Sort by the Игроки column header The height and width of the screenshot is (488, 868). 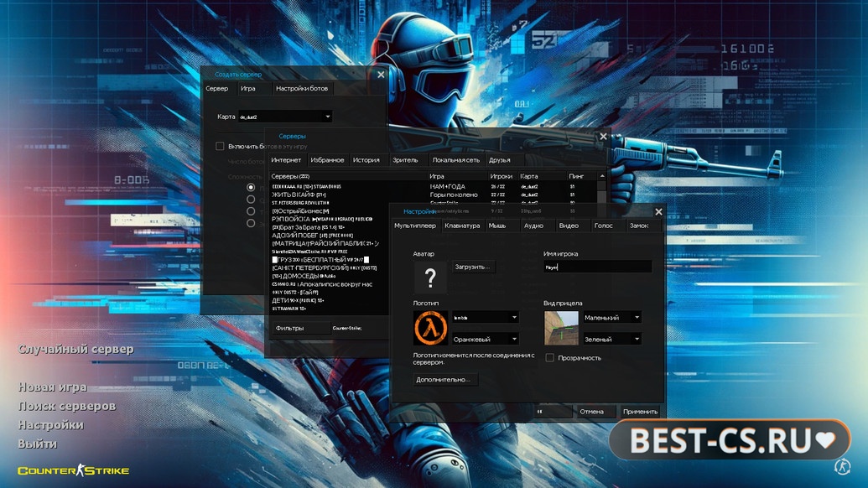tap(501, 176)
